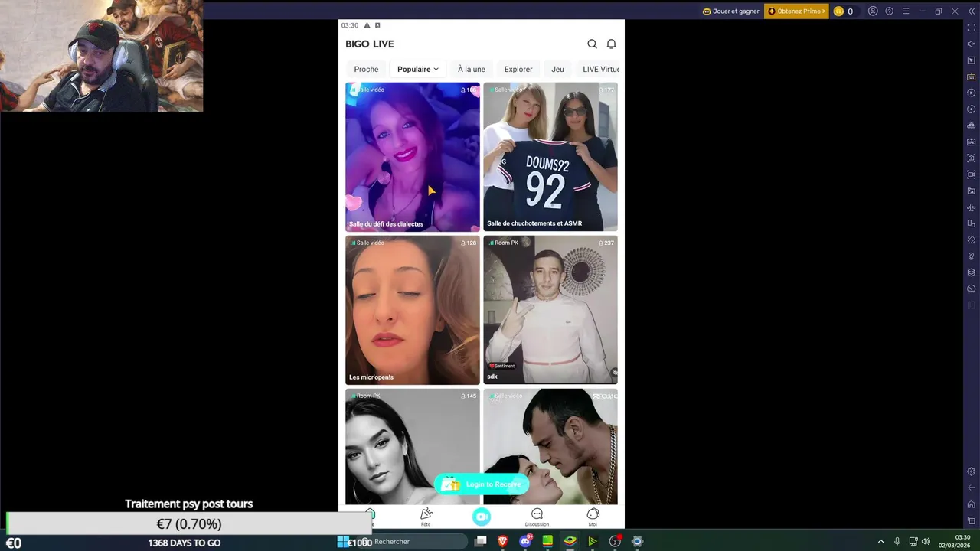Toggle BlueStacks fullscreen mode

pyautogui.click(x=972, y=28)
